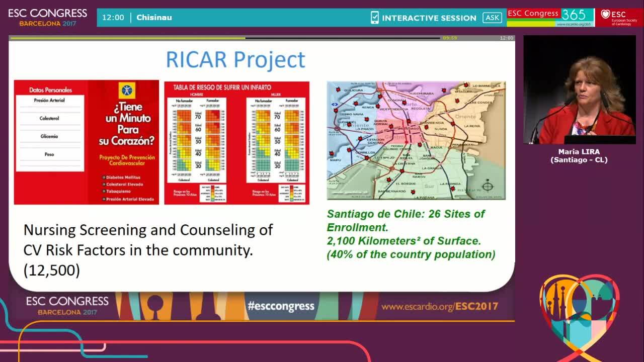The image size is (644, 362).
Task: Click the MAIPU label on the map
Action: [x=335, y=160]
